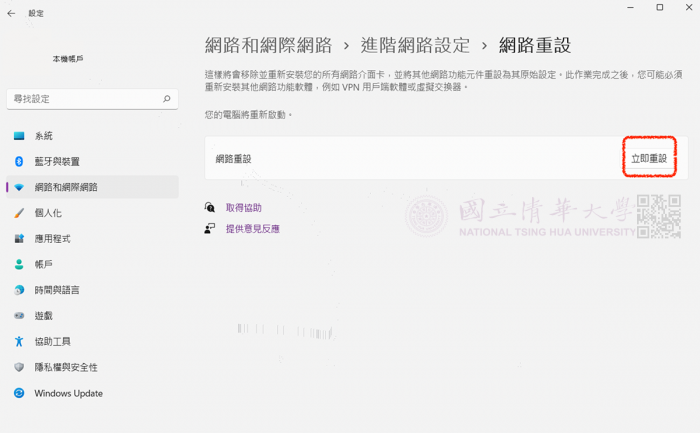Click the Windows Update icon
The image size is (700, 433).
18,393
